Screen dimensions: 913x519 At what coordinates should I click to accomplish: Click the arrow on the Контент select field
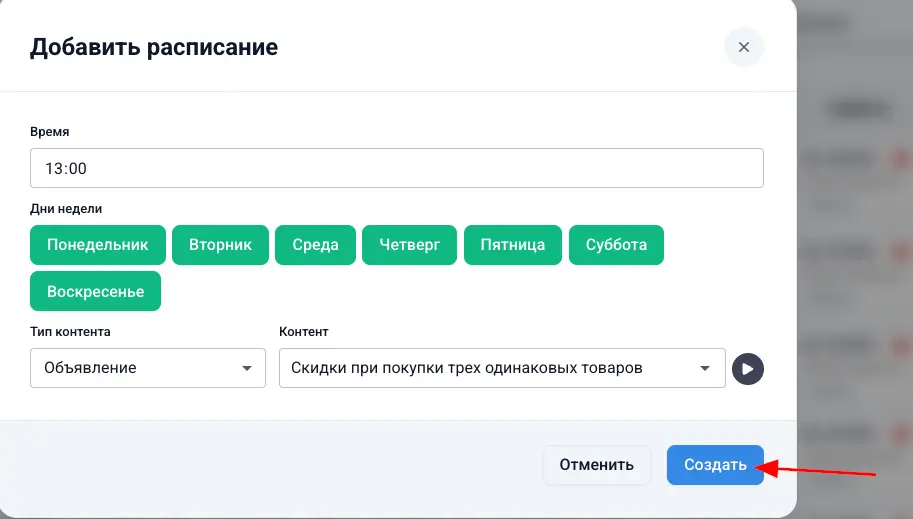[706, 368]
